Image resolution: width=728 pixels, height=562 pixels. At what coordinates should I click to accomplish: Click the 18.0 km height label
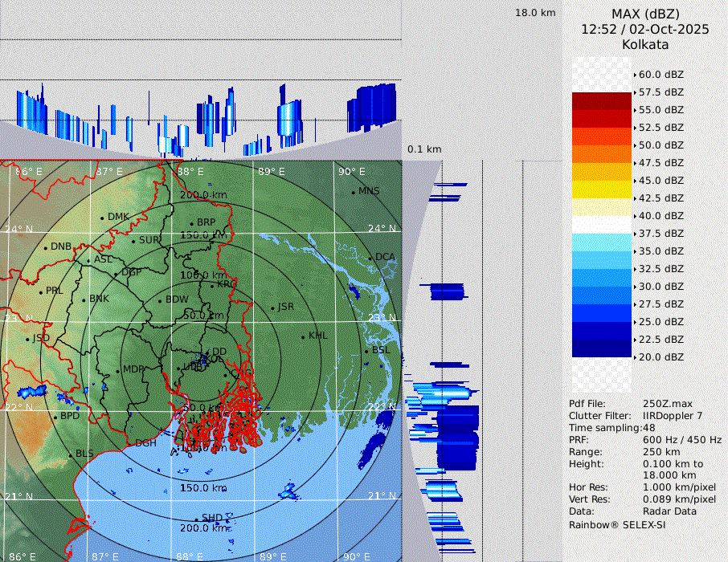click(535, 13)
